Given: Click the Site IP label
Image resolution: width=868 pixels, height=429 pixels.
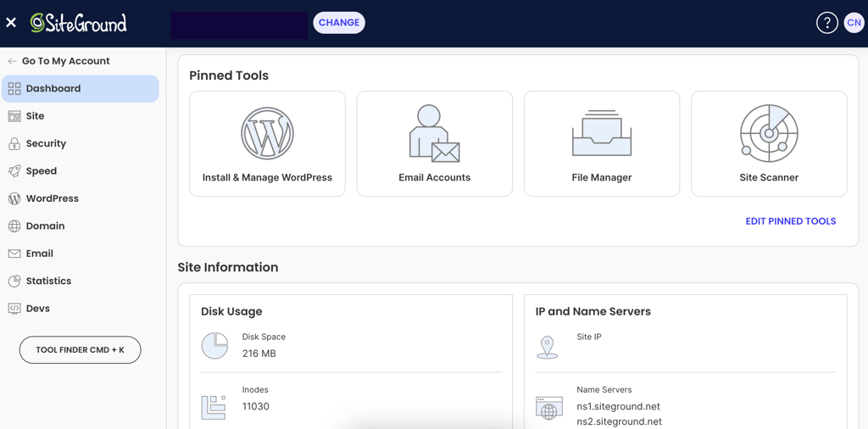Looking at the screenshot, I should 589,337.
